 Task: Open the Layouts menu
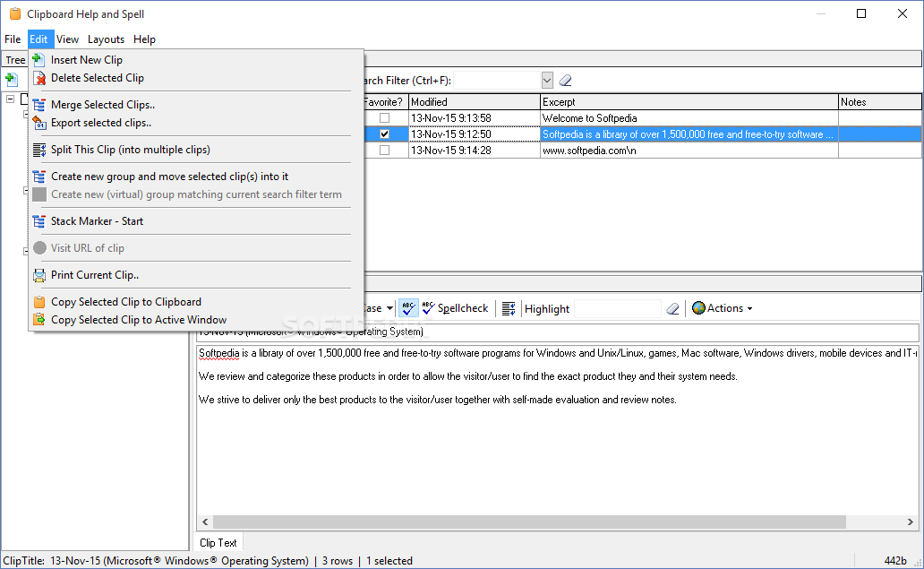pos(106,39)
